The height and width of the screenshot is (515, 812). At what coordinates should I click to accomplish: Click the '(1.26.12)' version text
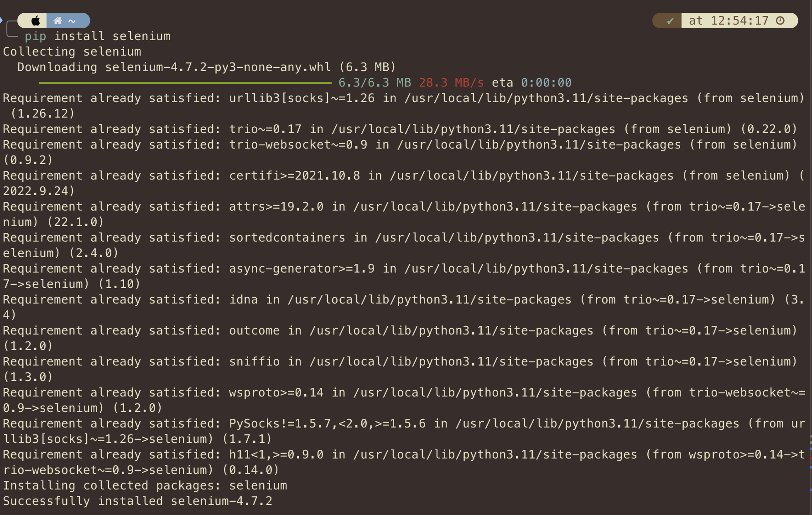pos(43,113)
